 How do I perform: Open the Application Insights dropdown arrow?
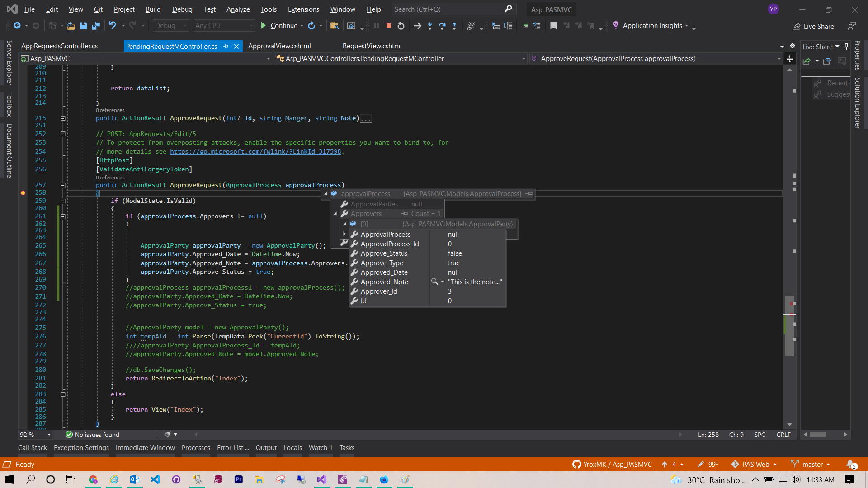687,26
